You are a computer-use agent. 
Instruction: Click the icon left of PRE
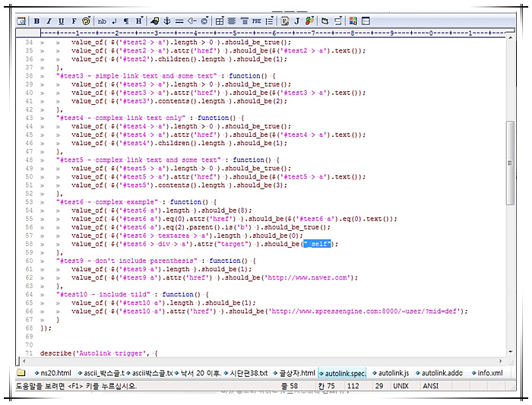[x=244, y=21]
